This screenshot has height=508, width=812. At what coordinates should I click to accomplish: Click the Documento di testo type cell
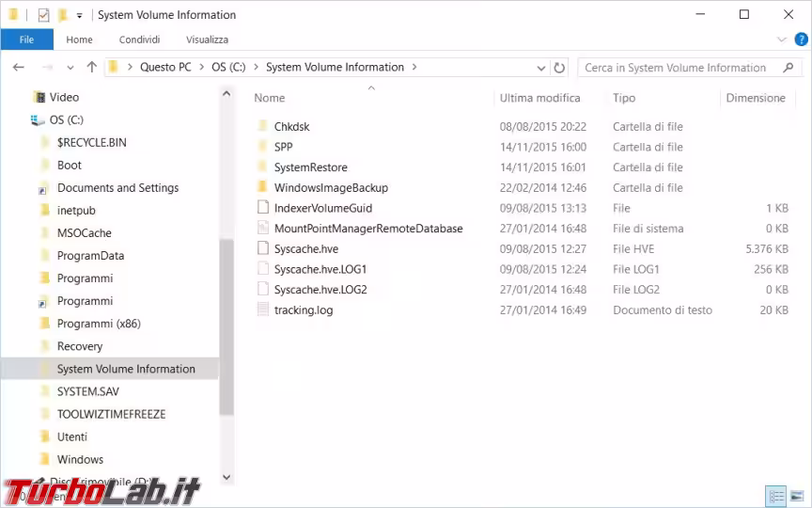[663, 310]
